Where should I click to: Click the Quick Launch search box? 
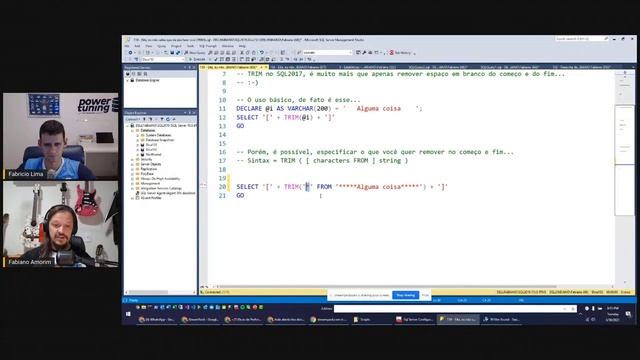582,39
